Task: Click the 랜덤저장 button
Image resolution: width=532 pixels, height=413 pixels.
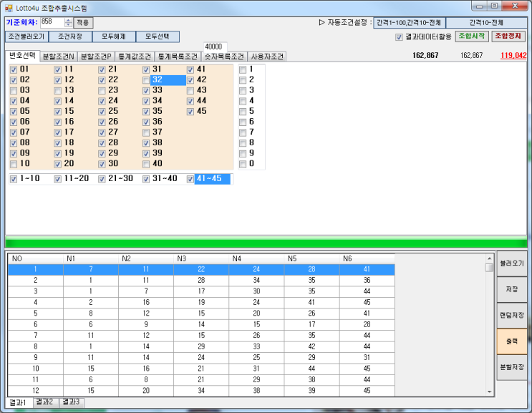Action: [x=512, y=316]
